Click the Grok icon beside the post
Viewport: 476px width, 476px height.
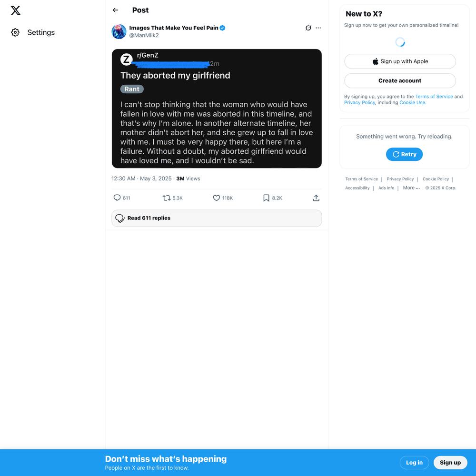308,28
